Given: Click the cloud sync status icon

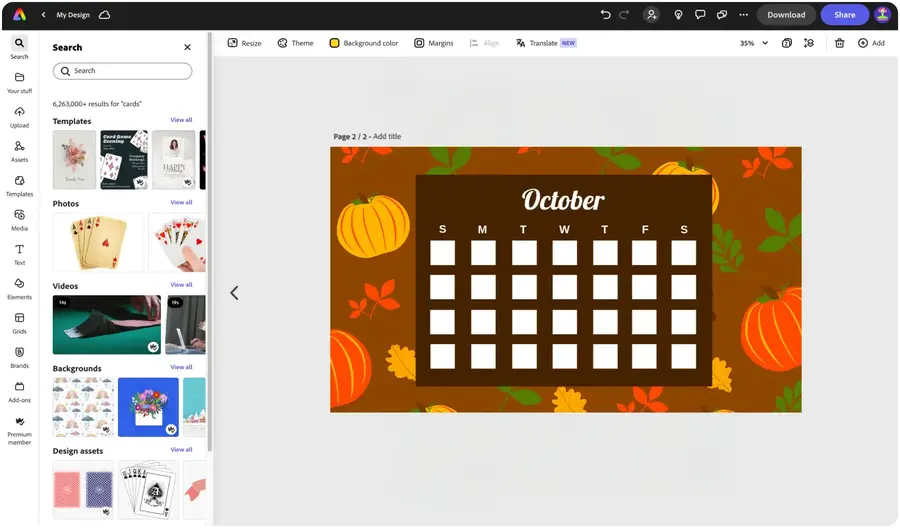Looking at the screenshot, I should [x=104, y=15].
